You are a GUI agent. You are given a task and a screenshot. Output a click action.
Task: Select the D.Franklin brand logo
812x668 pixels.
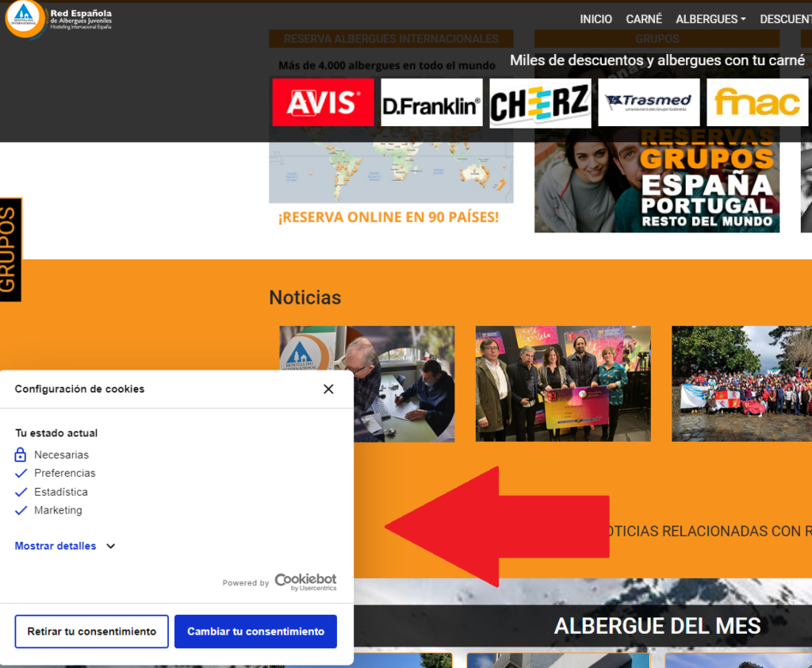(431, 102)
